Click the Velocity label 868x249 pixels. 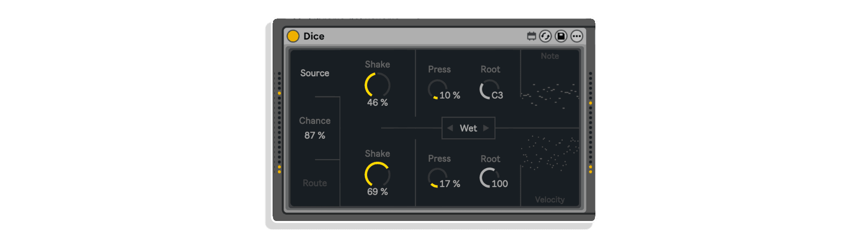[550, 200]
